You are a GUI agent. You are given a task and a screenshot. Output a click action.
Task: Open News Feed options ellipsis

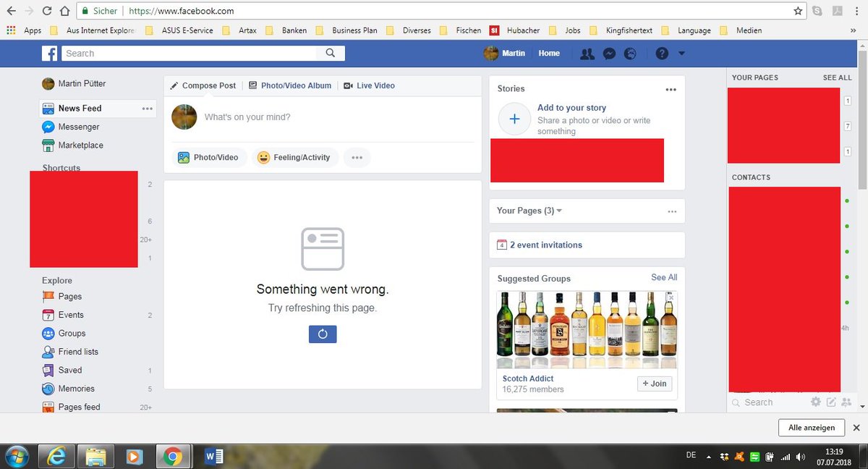(x=148, y=109)
